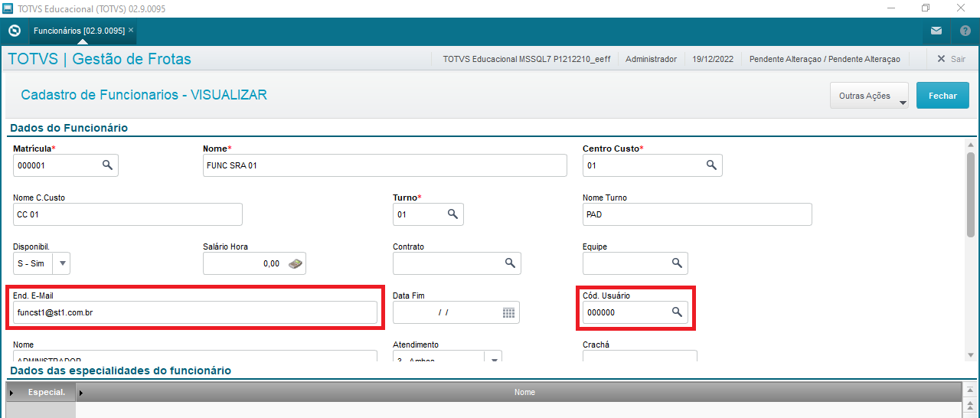This screenshot has width=980, height=418.
Task: Open the Data Fim calendar icon
Action: [509, 312]
